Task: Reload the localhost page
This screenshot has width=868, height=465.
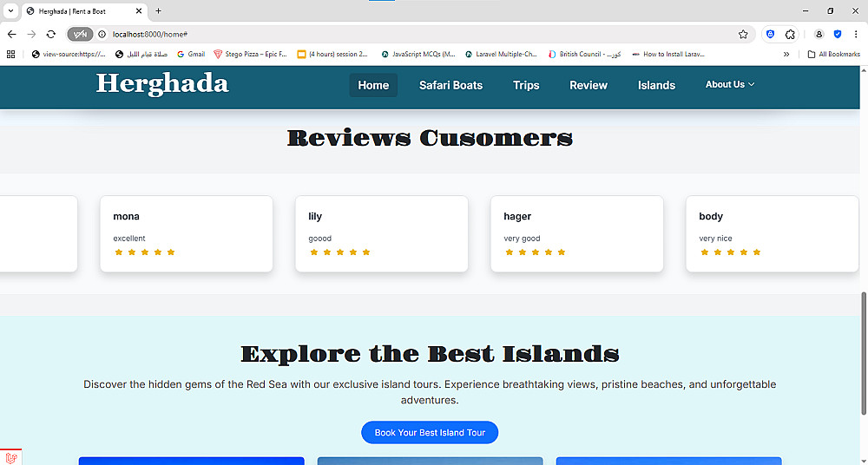Action: coord(51,35)
